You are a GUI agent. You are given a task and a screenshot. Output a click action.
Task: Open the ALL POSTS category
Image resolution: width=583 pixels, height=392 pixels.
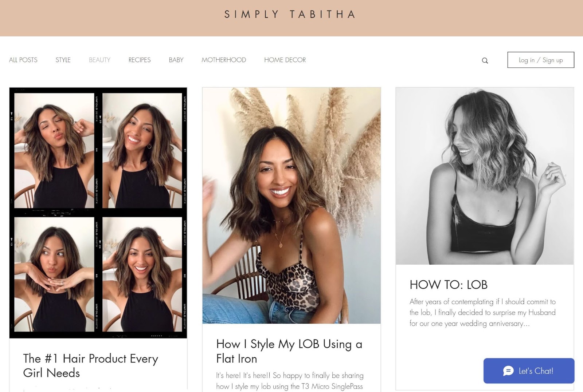pos(23,60)
